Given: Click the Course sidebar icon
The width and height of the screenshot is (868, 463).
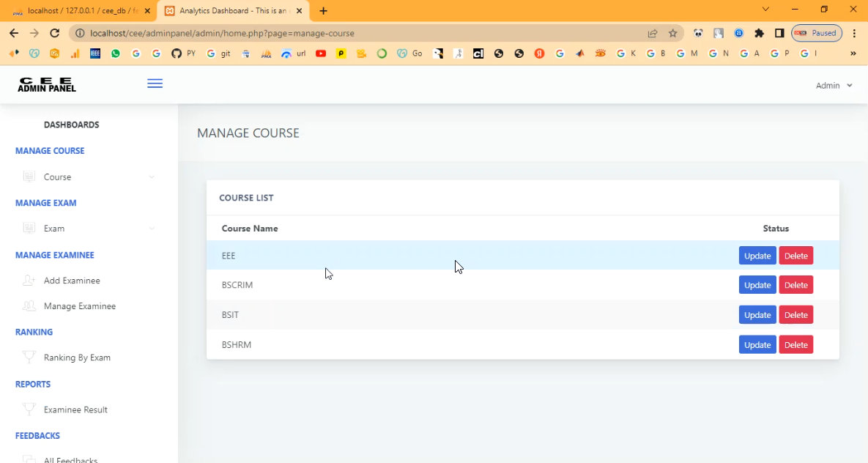Looking at the screenshot, I should tap(29, 177).
